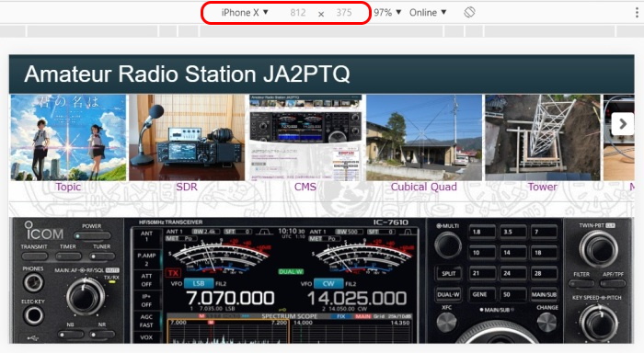Image resolution: width=644 pixels, height=353 pixels.
Task: Click the 14.025.000 frequency display
Action: click(357, 299)
